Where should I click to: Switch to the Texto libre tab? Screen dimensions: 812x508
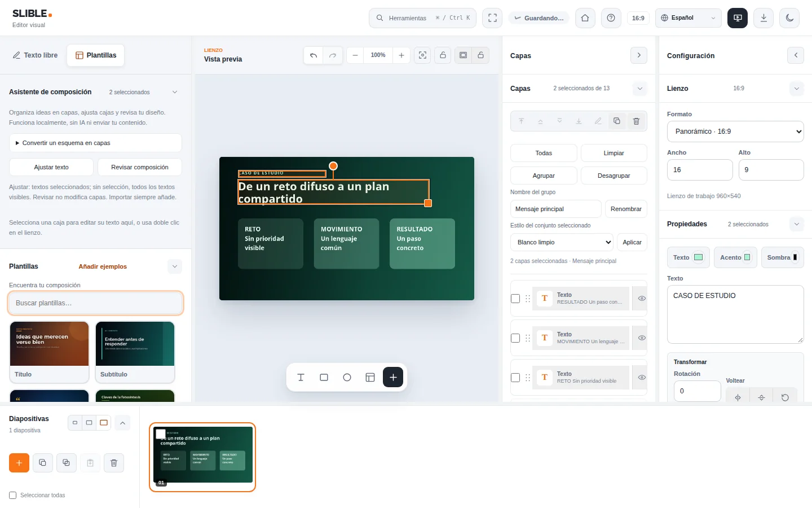35,55
